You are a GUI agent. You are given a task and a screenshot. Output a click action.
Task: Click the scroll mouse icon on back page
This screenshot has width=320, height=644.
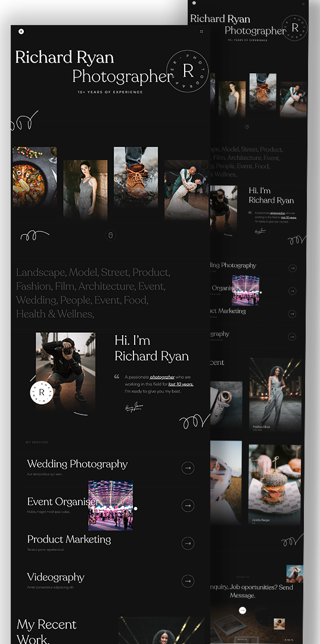(247, 127)
